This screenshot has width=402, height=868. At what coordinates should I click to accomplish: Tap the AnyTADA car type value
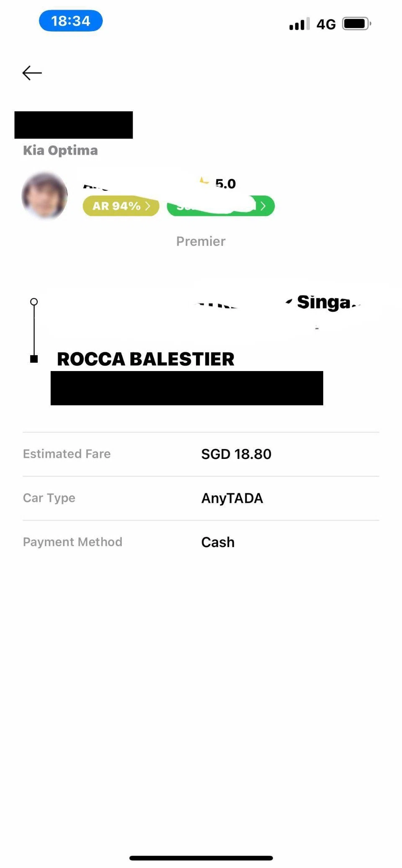click(x=232, y=498)
